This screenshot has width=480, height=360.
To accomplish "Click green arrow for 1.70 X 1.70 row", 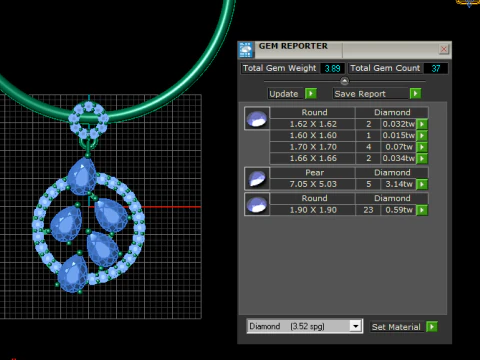I will (422, 147).
